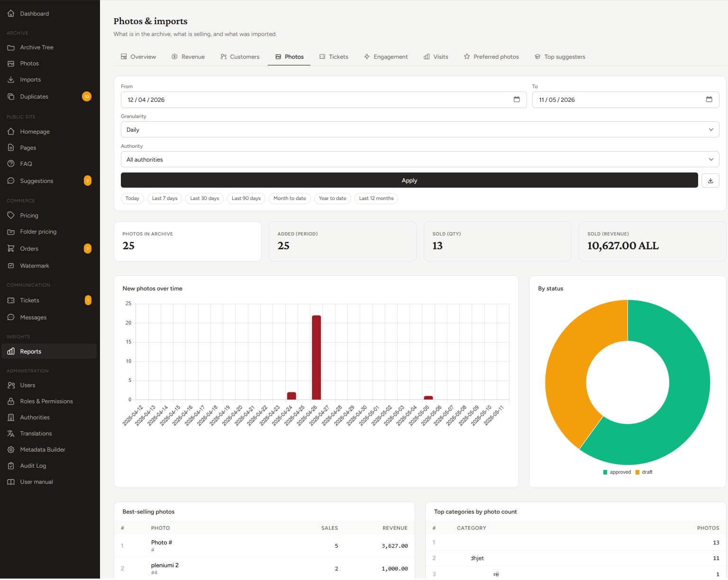728x580 pixels.
Task: Click the Pricing tag icon
Action: [11, 216]
